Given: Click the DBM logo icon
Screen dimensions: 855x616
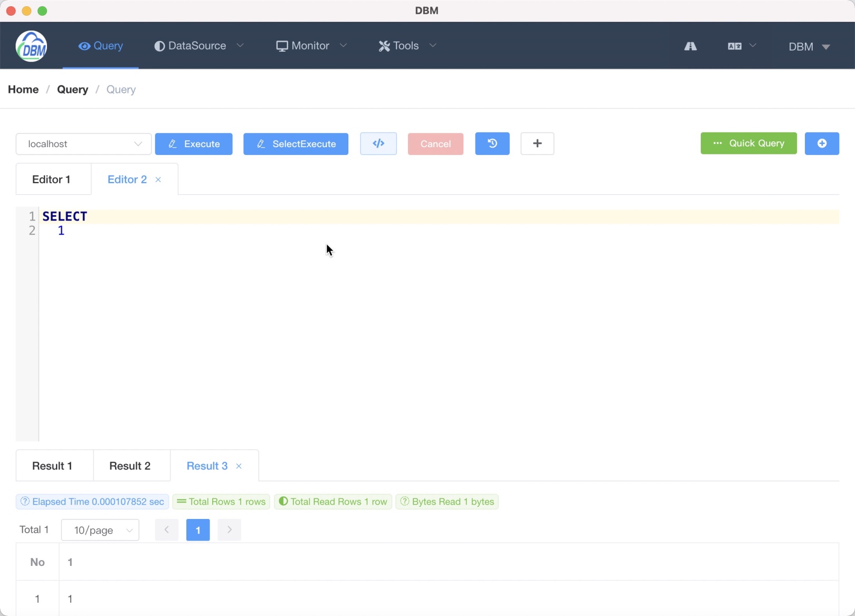Looking at the screenshot, I should pos(32,46).
